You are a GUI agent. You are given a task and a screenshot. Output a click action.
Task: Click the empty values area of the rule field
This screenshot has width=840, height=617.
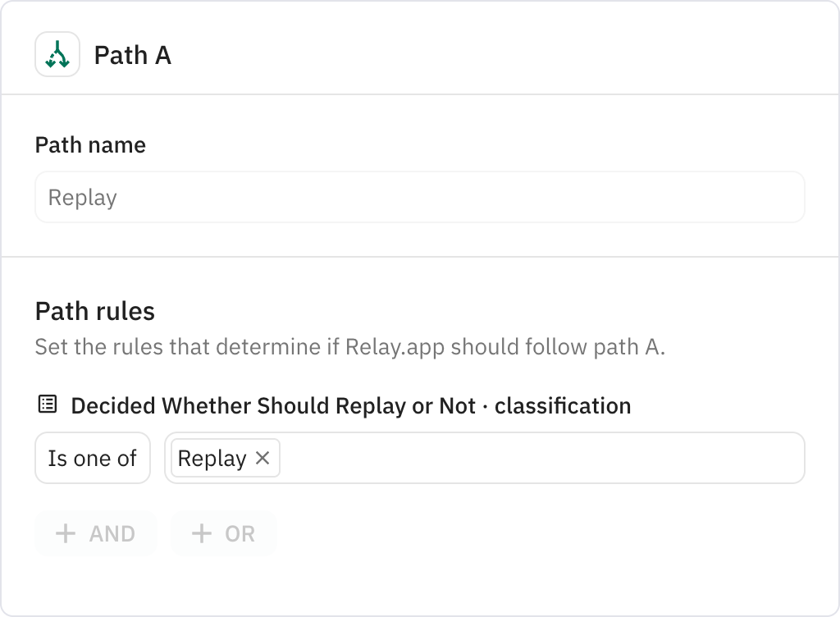541,458
